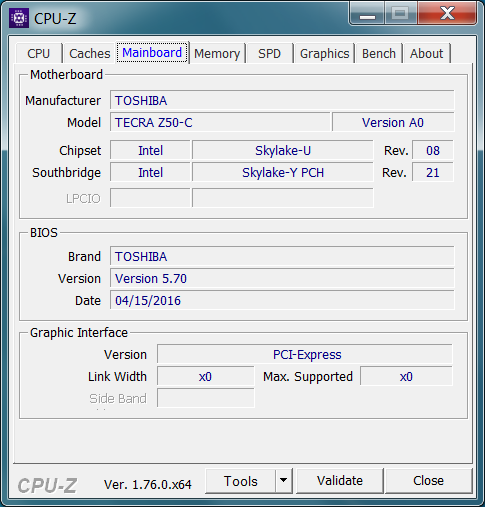Select the Model value TECRA Z50-C
485x507 pixels.
point(220,122)
